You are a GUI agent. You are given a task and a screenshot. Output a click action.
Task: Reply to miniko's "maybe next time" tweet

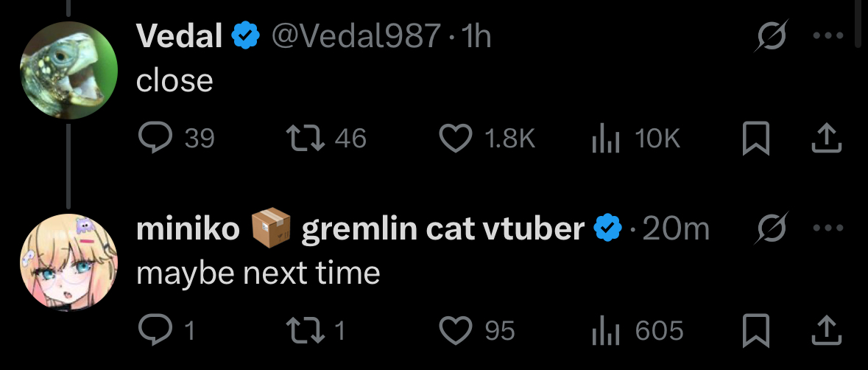[155, 330]
